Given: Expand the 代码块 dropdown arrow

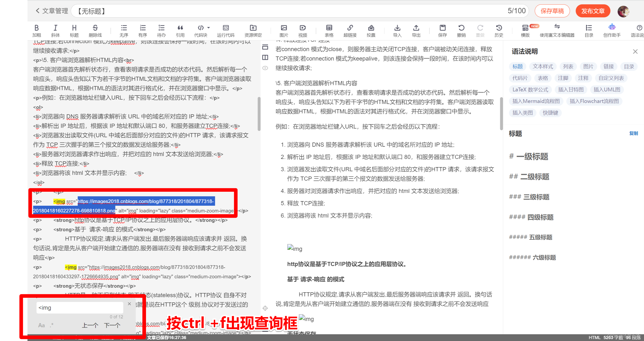Looking at the screenshot, I should pos(208,28).
